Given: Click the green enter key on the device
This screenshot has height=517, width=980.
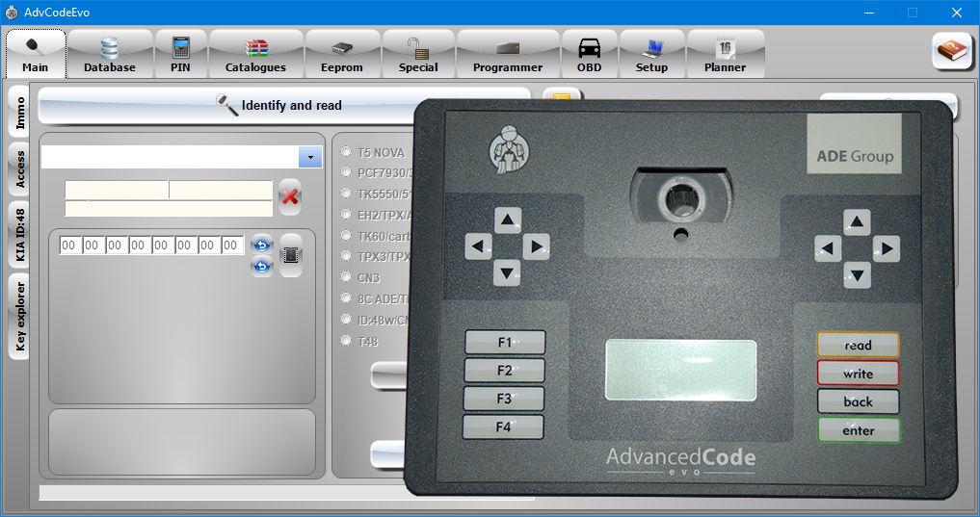Looking at the screenshot, I should pyautogui.click(x=859, y=430).
